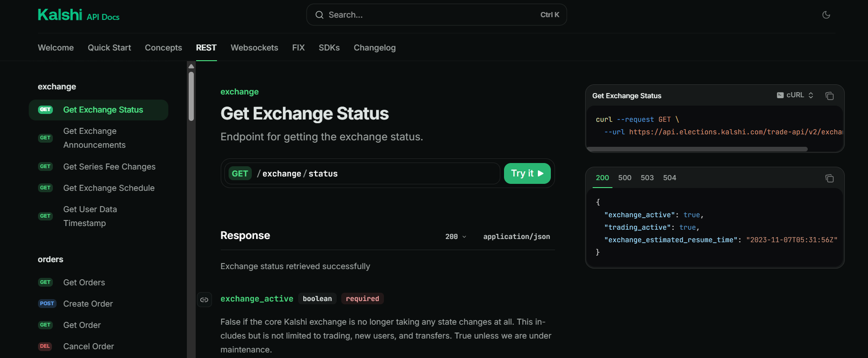Open the Websockets tab
The image size is (868, 358).
(x=255, y=48)
